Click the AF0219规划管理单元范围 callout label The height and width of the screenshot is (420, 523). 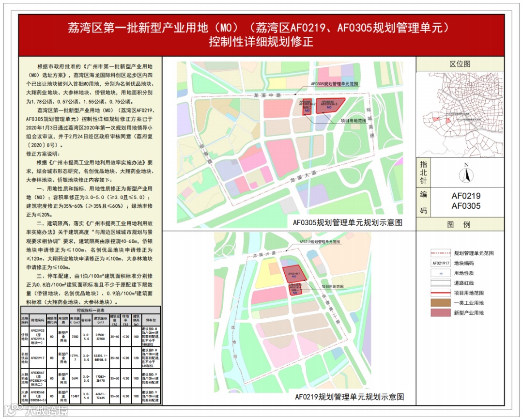[x=320, y=242]
